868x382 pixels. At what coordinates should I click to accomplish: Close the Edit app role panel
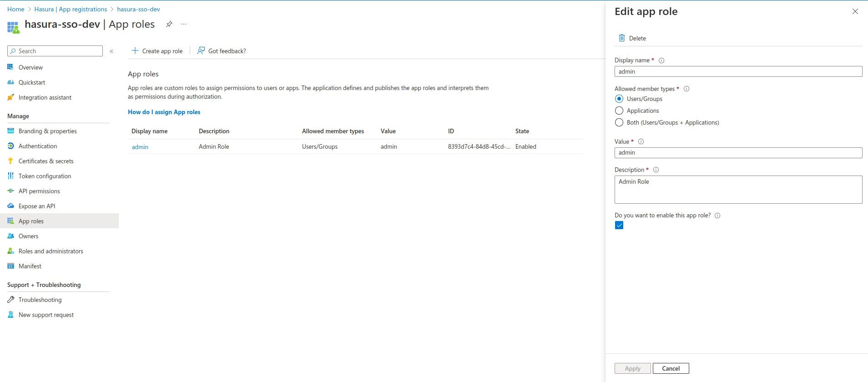pos(855,11)
